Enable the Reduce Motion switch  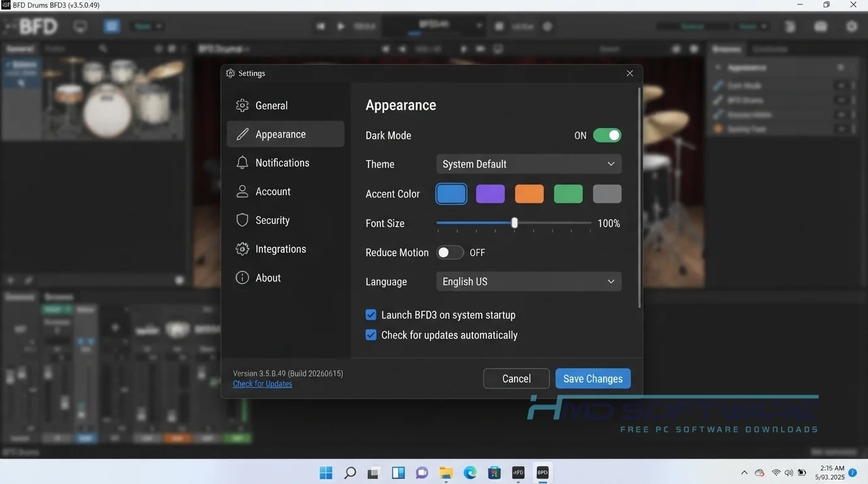pyautogui.click(x=450, y=253)
